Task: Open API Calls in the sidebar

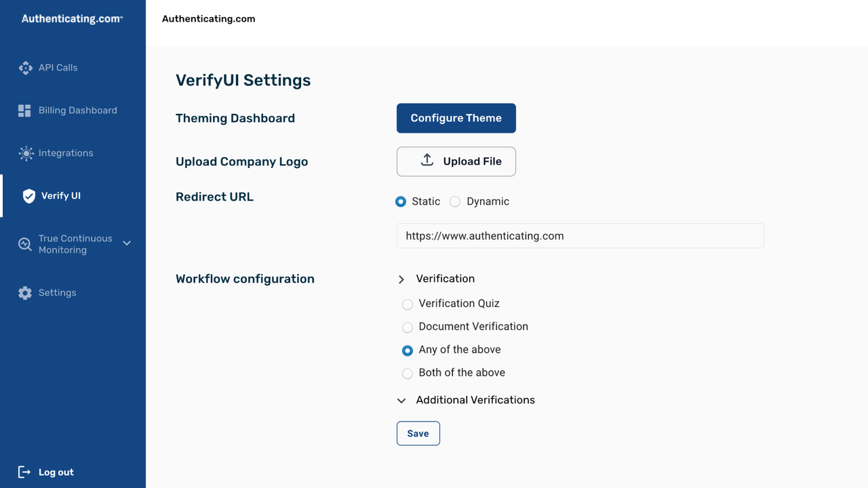Action: (x=73, y=68)
